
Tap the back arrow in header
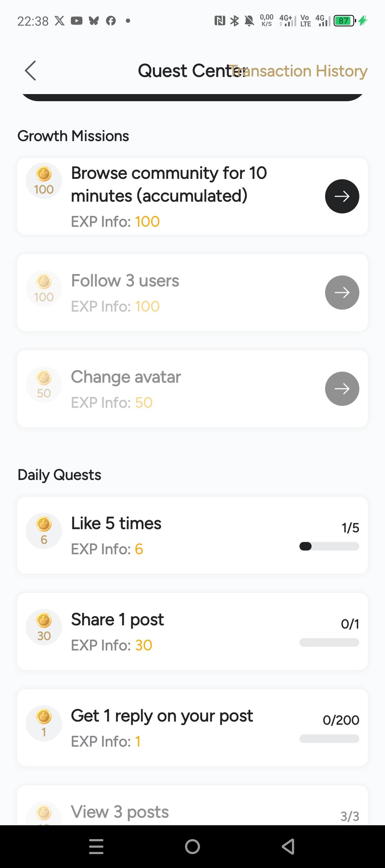[31, 71]
